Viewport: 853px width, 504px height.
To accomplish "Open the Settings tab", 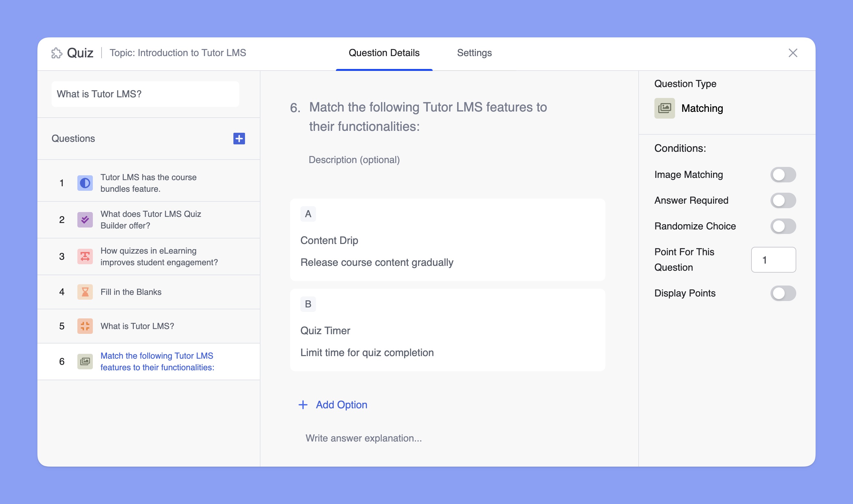I will pos(474,53).
